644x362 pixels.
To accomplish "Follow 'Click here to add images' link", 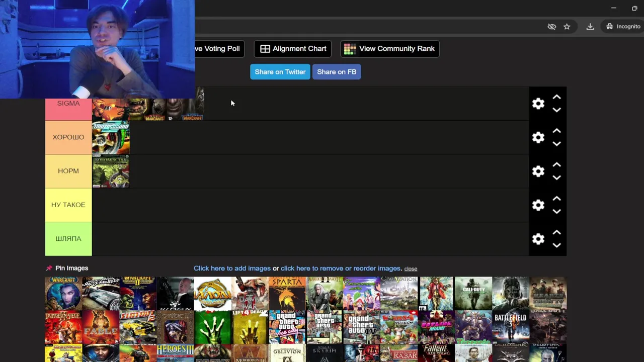I will pos(232,268).
